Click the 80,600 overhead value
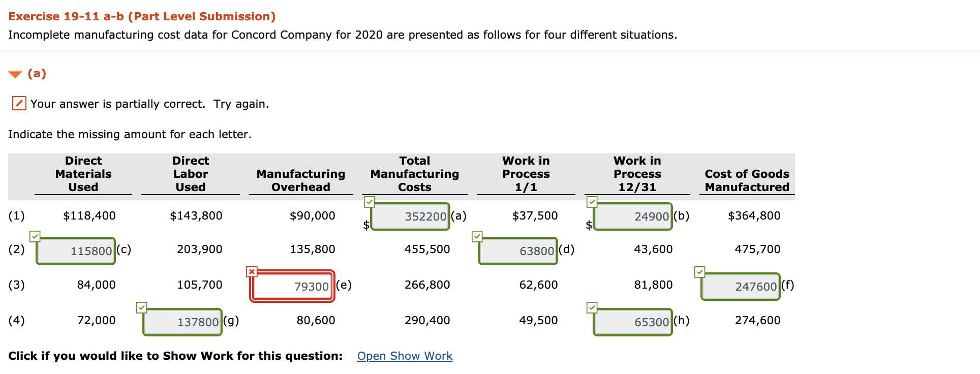 click(316, 320)
